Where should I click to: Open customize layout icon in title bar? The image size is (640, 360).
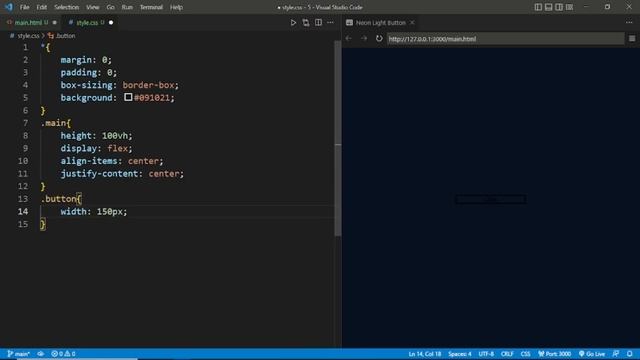[569, 7]
